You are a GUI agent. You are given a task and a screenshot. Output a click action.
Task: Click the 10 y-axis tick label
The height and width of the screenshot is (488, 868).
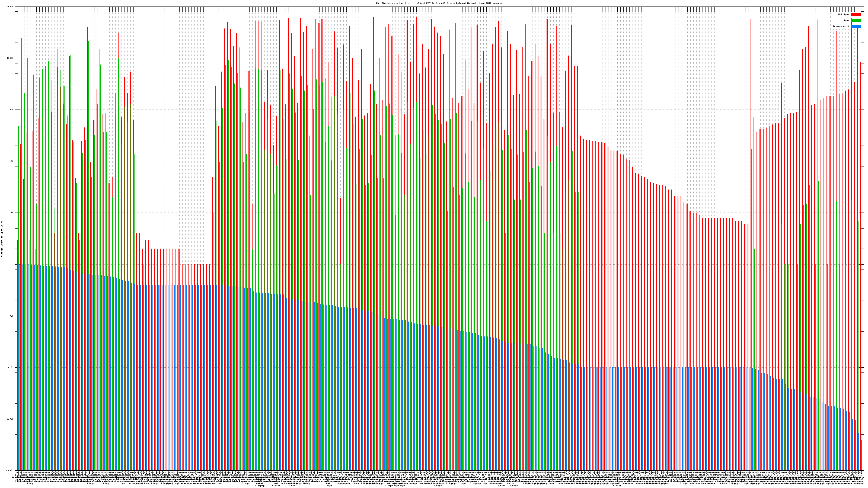[x=12, y=213]
